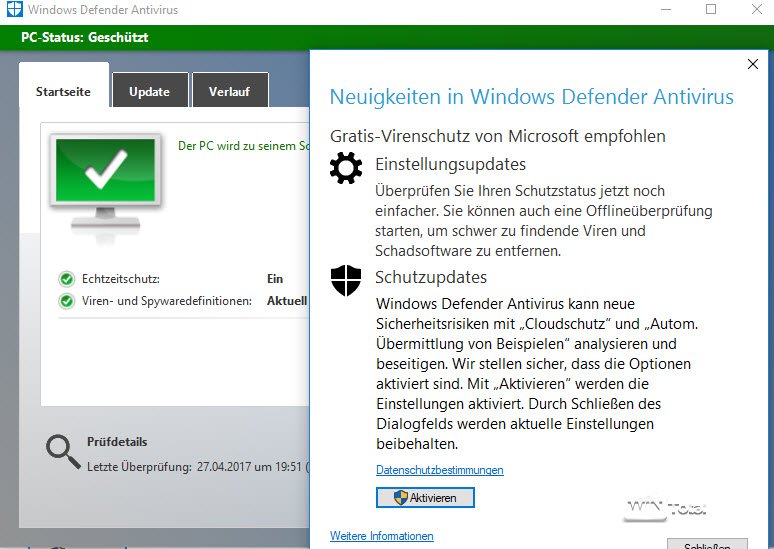Click the magnifying glass Prüfdetails icon
Viewport: 774px width, 549px height.
click(x=63, y=452)
